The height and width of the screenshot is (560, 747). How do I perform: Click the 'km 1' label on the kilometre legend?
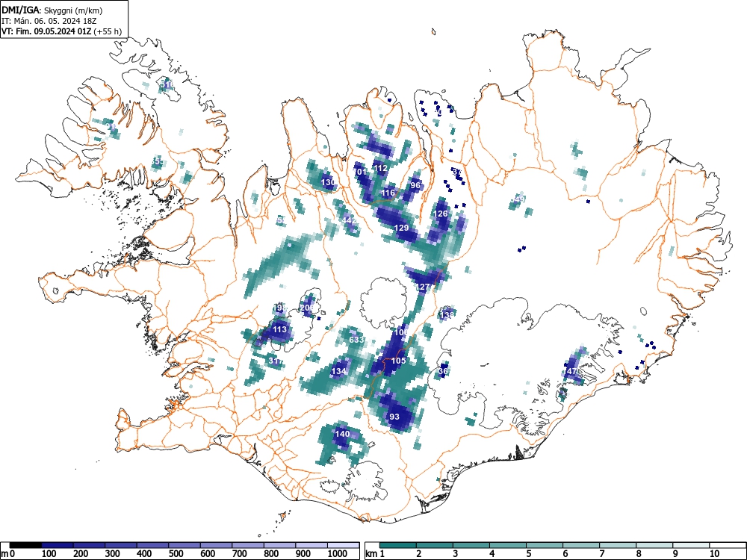(375, 553)
